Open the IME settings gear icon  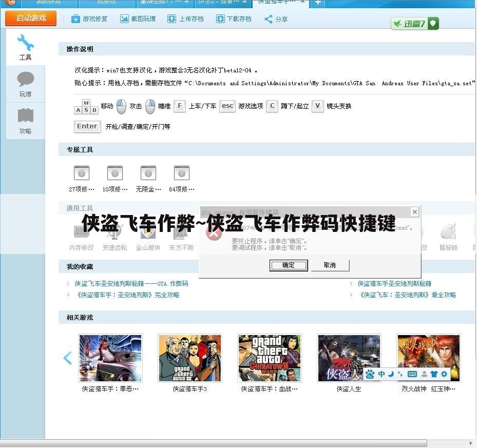point(444,374)
